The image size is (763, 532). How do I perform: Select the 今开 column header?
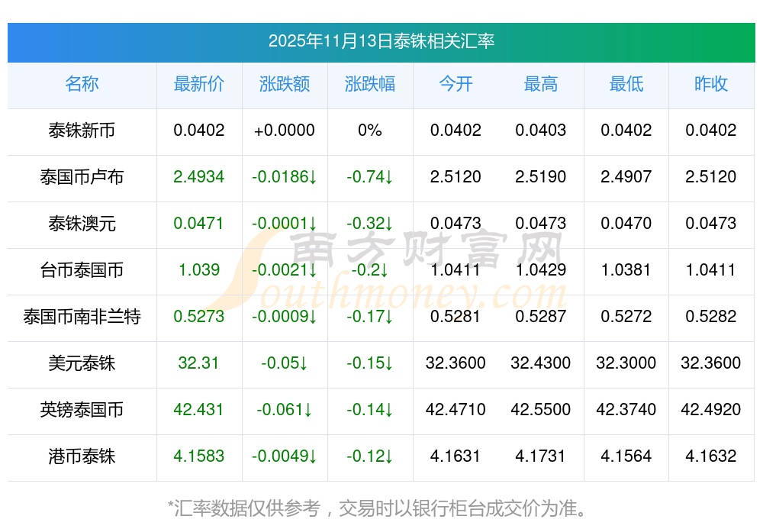point(456,84)
